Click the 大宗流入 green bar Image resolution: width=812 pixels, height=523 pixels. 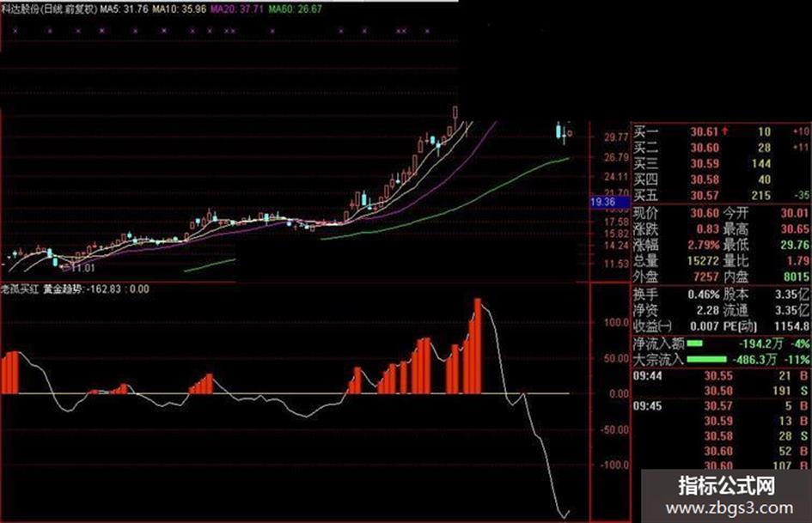(x=706, y=359)
